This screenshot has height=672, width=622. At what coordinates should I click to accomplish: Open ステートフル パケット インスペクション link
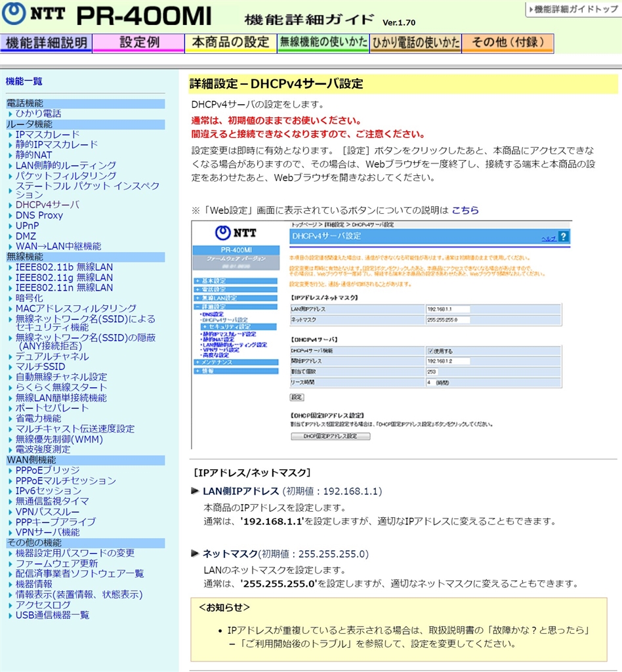[x=87, y=190]
